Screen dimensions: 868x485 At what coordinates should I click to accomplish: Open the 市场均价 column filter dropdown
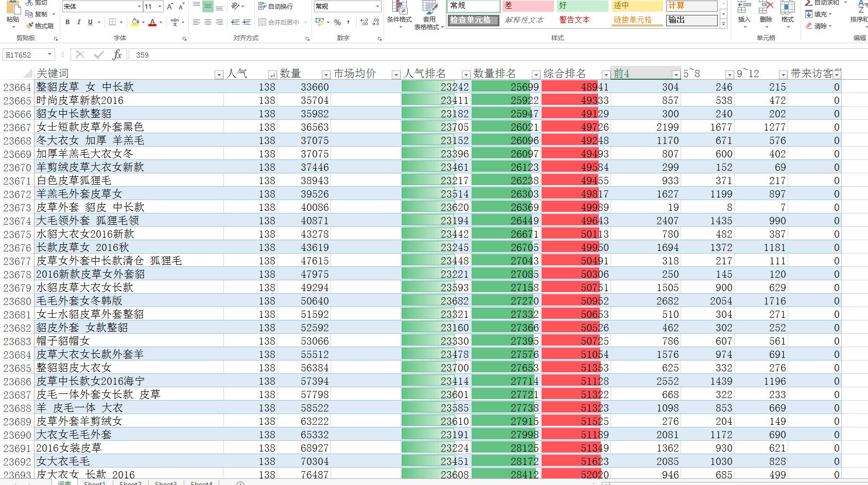[396, 75]
